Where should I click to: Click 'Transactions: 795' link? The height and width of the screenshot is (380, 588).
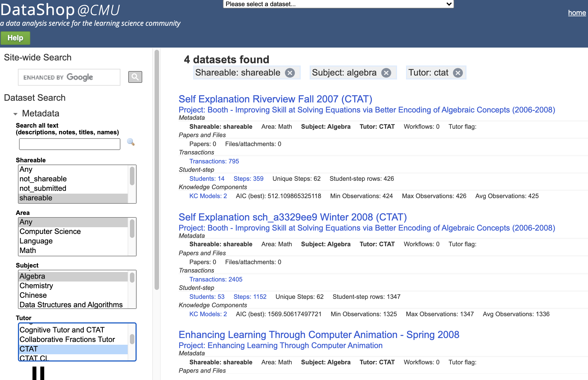pos(214,161)
